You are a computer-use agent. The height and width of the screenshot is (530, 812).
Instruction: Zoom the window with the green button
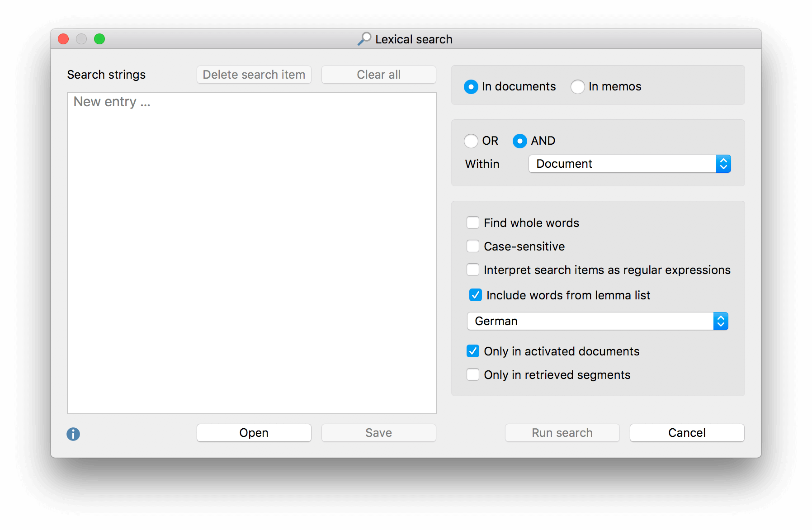pos(99,39)
